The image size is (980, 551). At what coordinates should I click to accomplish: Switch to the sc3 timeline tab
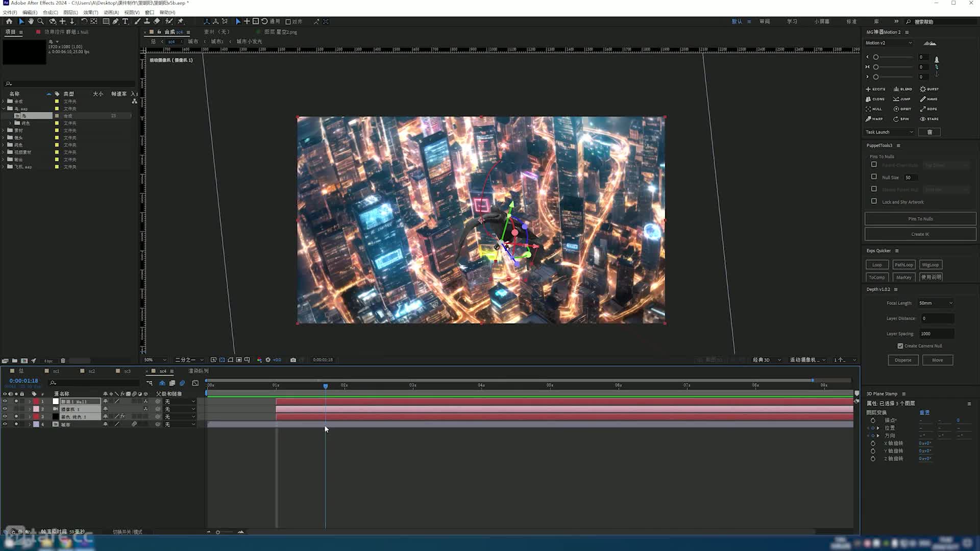[x=127, y=371]
